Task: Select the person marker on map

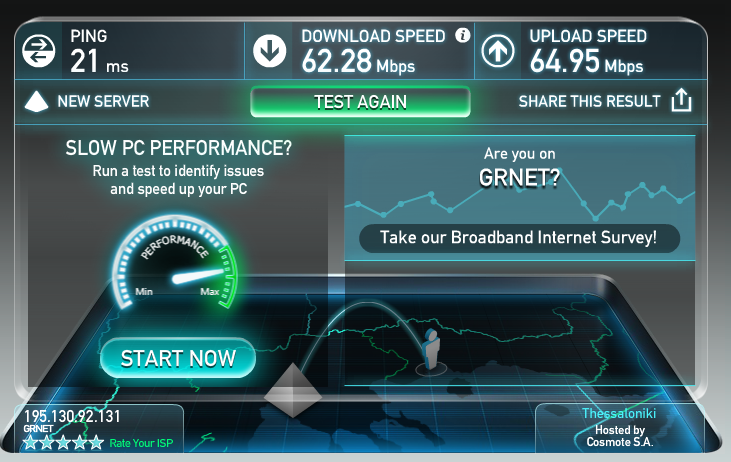Action: click(x=431, y=352)
